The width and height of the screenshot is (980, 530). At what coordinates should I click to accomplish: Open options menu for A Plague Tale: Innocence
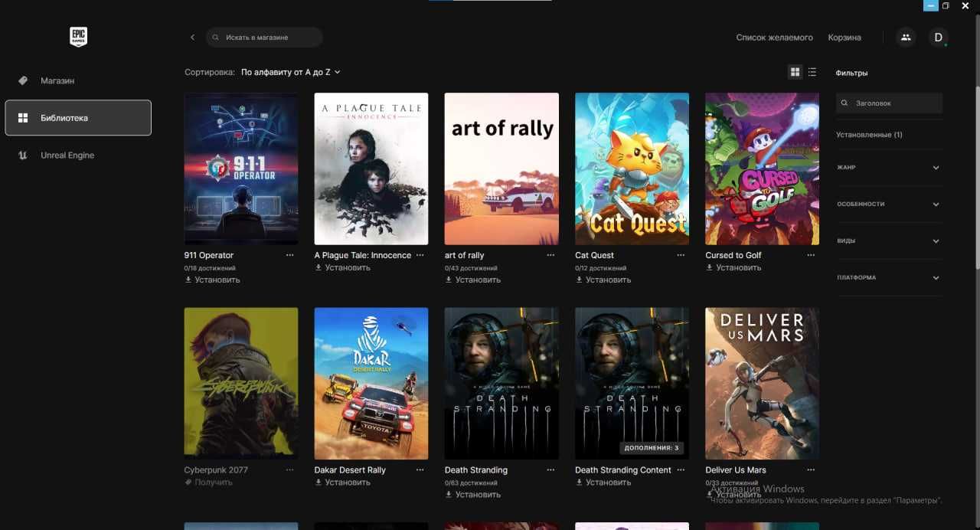[x=420, y=255]
